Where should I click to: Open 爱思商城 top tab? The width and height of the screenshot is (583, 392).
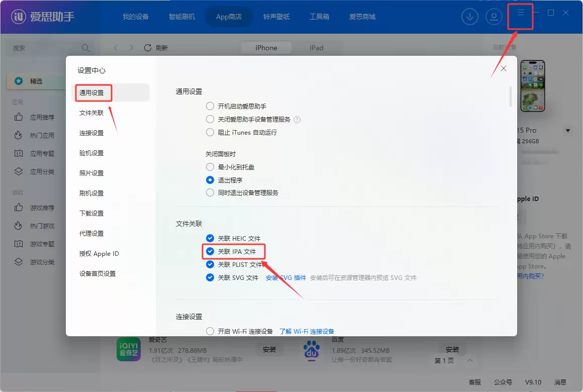click(x=362, y=17)
